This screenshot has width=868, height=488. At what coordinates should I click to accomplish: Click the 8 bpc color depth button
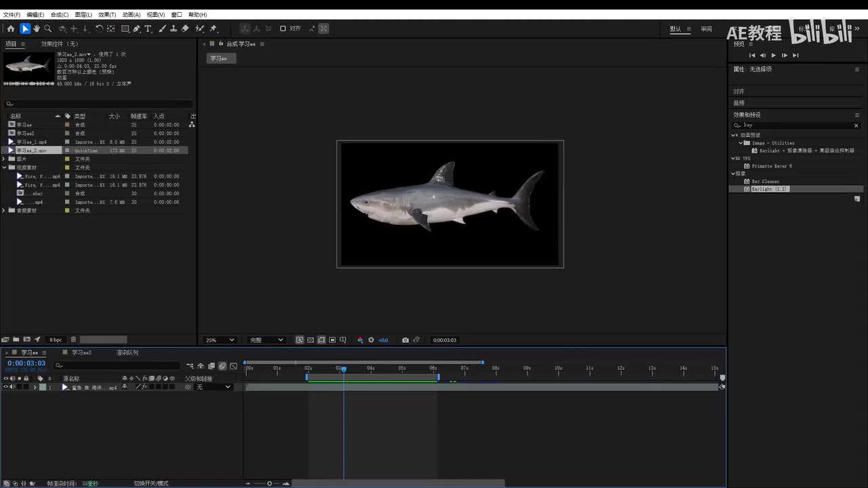coord(56,340)
